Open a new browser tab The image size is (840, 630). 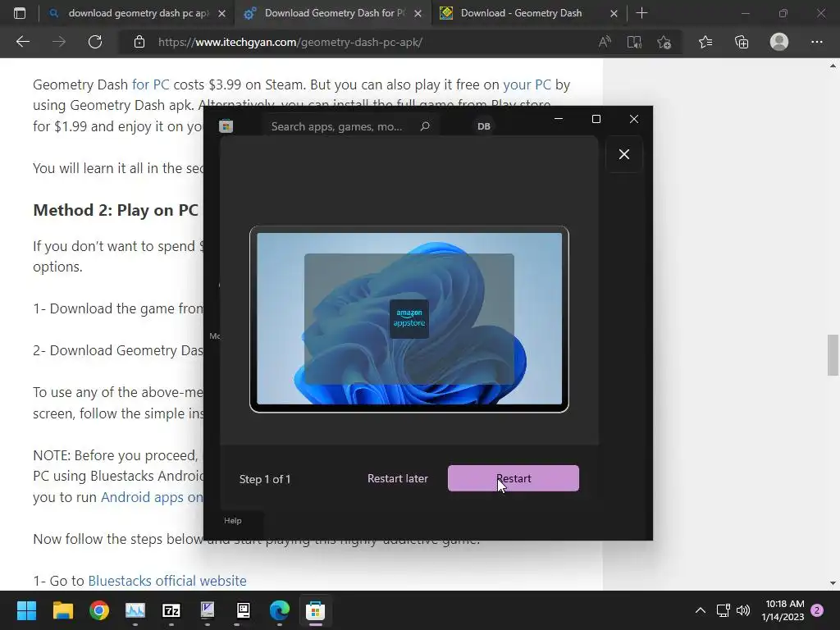(641, 13)
